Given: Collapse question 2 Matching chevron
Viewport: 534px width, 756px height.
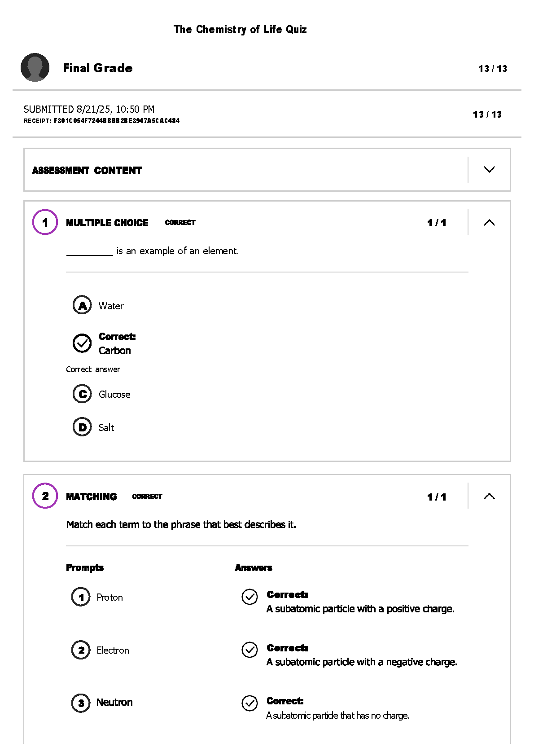Looking at the screenshot, I should click(489, 496).
